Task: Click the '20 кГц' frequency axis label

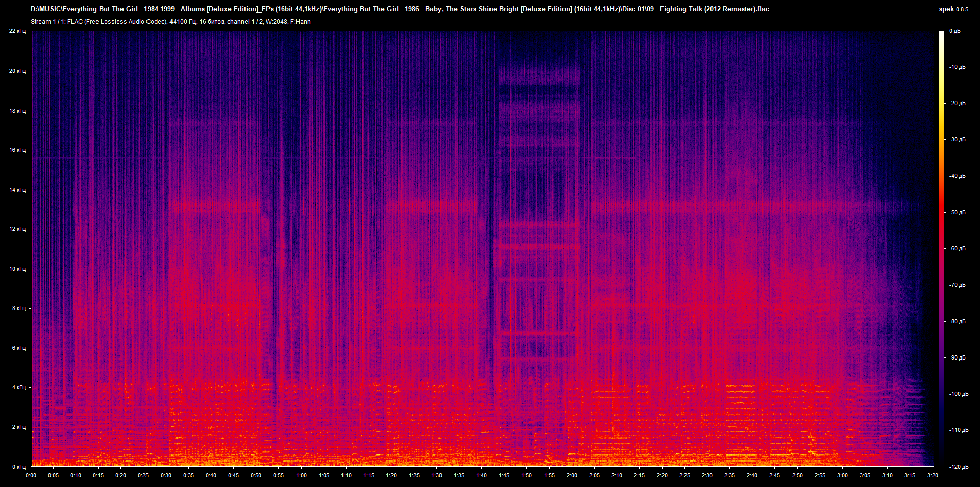Action: click(17, 71)
